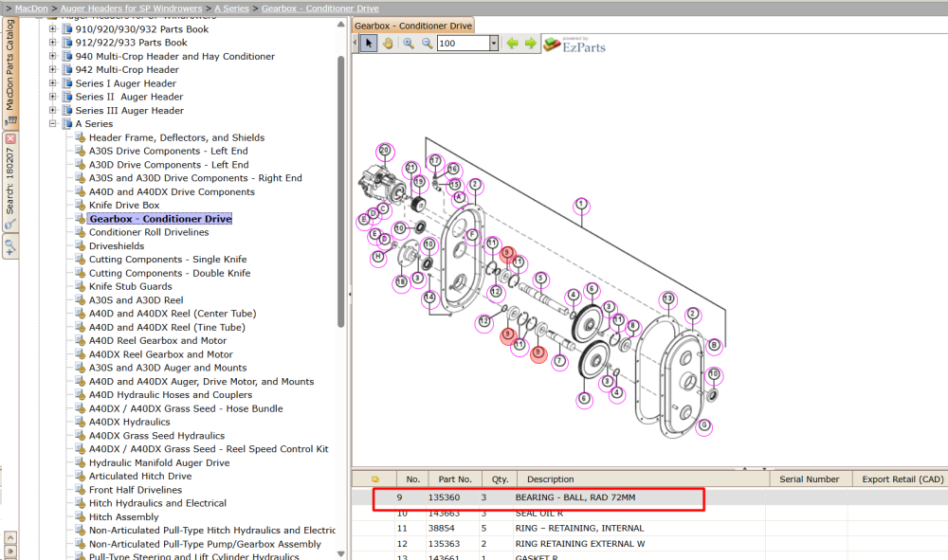
Task: Click callout 18 on the diagram
Action: click(x=401, y=282)
